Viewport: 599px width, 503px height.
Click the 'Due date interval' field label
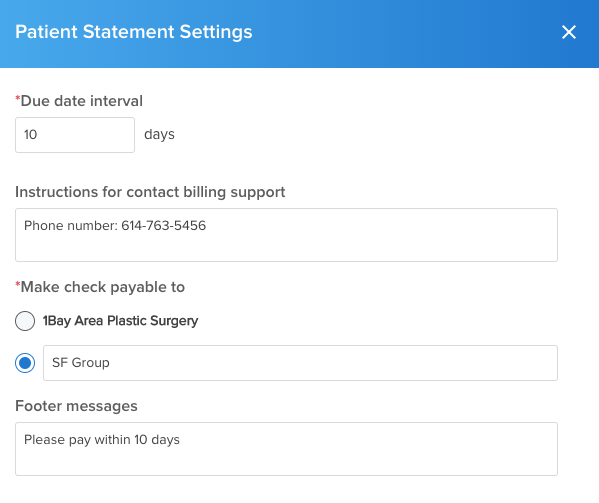point(81,101)
